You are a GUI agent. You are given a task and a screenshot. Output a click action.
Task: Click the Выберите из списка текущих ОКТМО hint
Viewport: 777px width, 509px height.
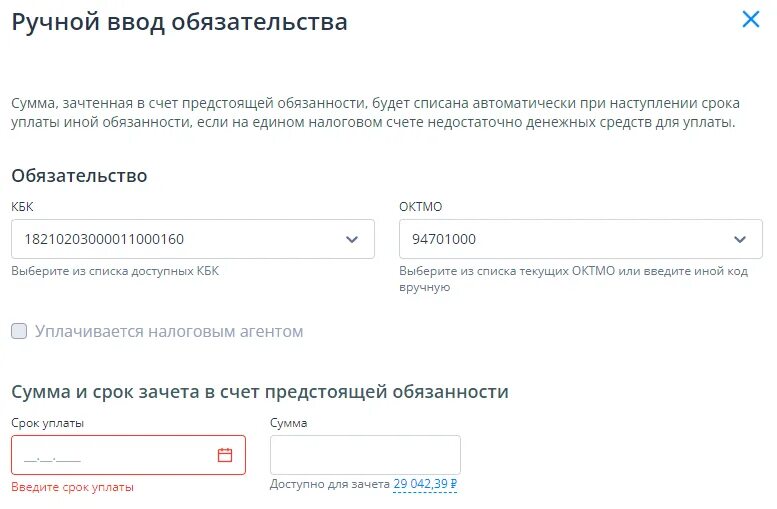coord(573,279)
